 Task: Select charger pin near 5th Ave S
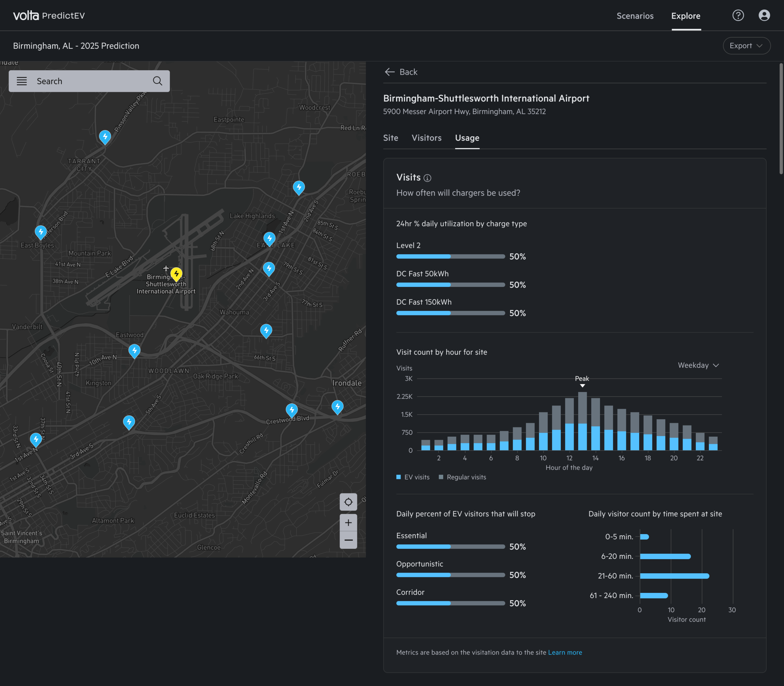coord(129,423)
